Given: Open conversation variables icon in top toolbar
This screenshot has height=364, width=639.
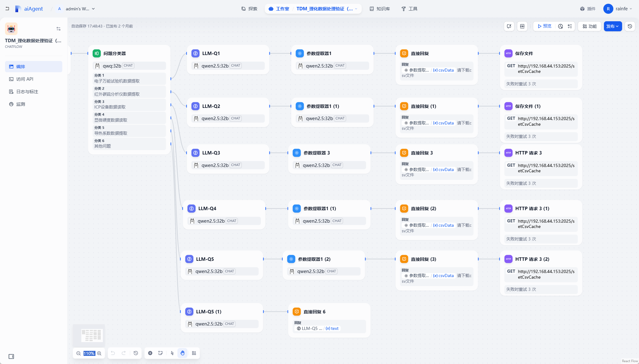Looking at the screenshot, I should click(x=509, y=26).
